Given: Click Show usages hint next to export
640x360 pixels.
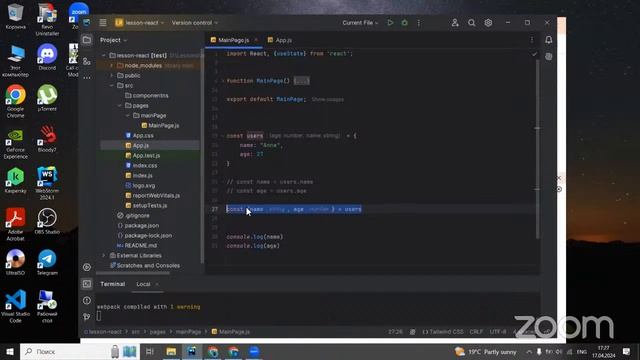Looking at the screenshot, I should [327, 100].
